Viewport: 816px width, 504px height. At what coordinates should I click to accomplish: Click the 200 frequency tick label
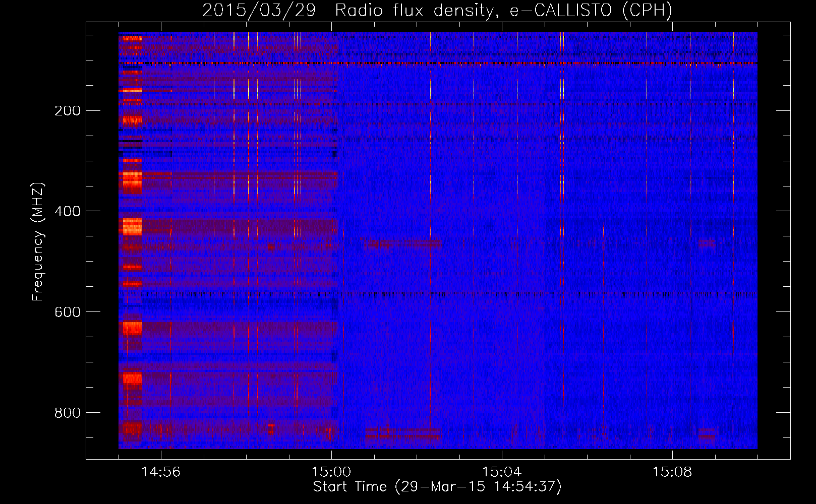click(67, 111)
